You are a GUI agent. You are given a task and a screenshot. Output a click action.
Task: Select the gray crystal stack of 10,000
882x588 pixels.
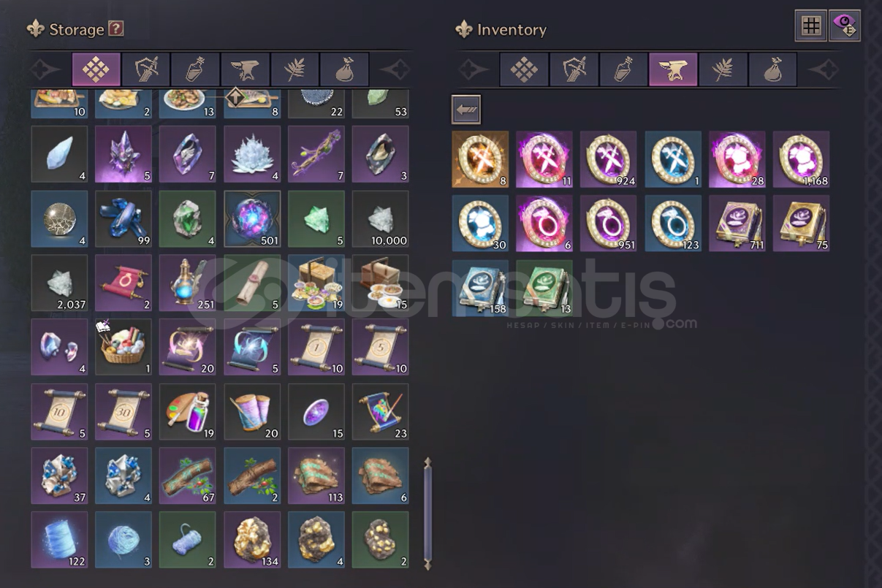click(x=381, y=219)
